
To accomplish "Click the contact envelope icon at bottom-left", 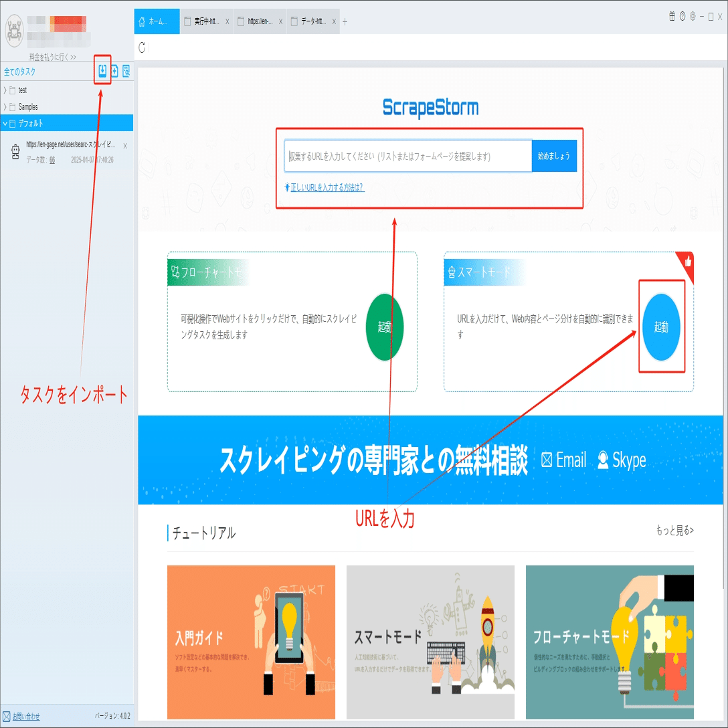I will [x=6, y=717].
